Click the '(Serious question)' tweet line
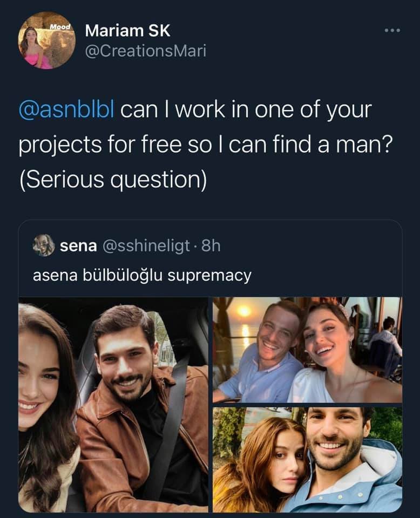The height and width of the screenshot is (518, 420). 113,179
